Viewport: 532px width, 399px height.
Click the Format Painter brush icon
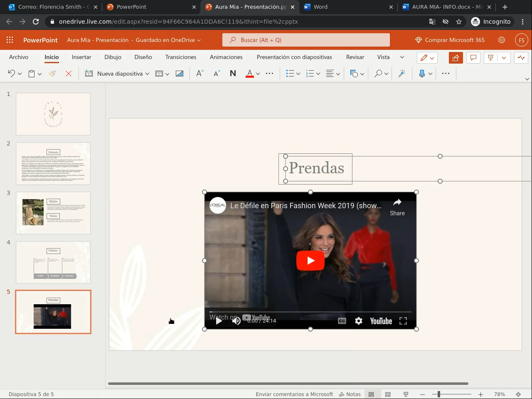coord(52,74)
